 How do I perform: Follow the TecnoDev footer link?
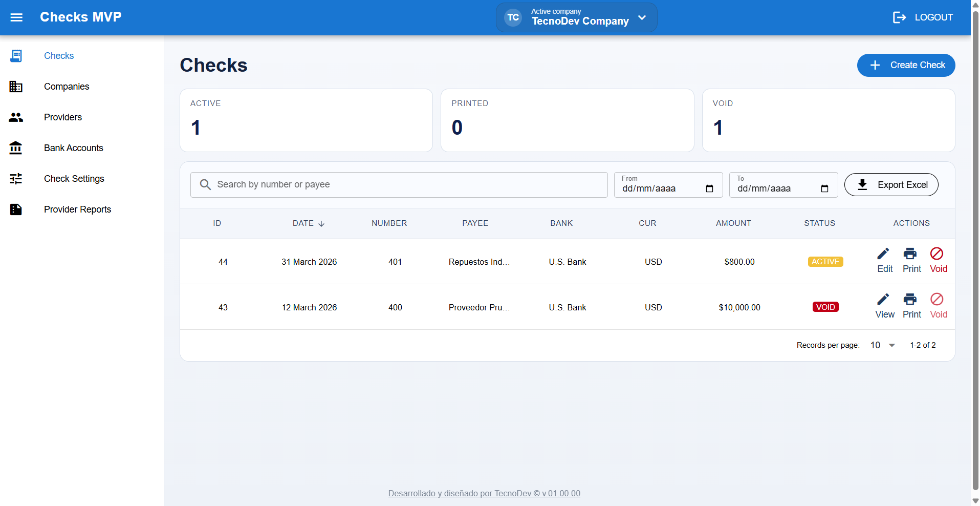coord(484,493)
